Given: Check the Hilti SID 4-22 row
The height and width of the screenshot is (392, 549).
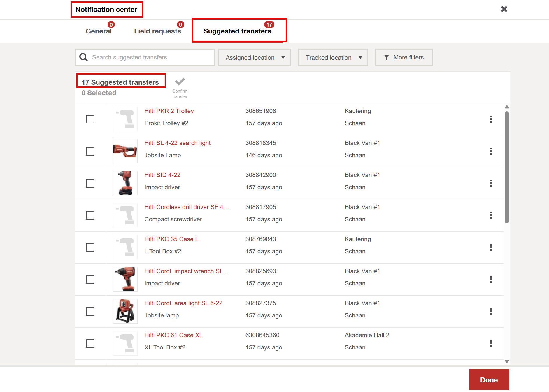Looking at the screenshot, I should 90,183.
